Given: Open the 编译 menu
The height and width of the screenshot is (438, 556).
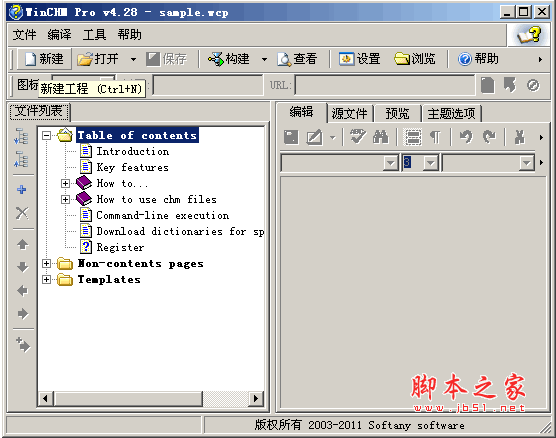Looking at the screenshot, I should 59,35.
